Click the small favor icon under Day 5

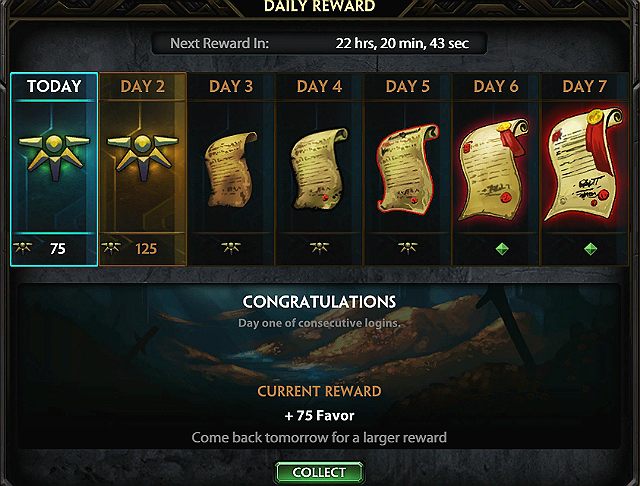point(407,248)
